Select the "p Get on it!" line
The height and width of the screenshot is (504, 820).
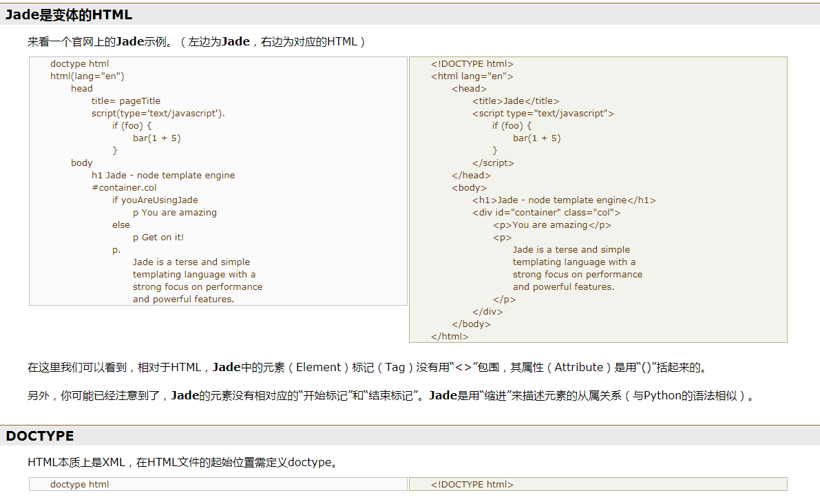coord(158,238)
